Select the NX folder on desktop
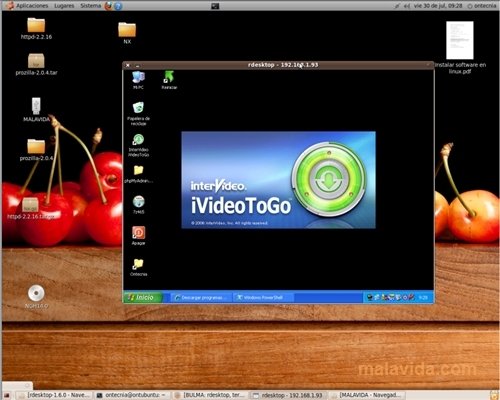 (127, 33)
